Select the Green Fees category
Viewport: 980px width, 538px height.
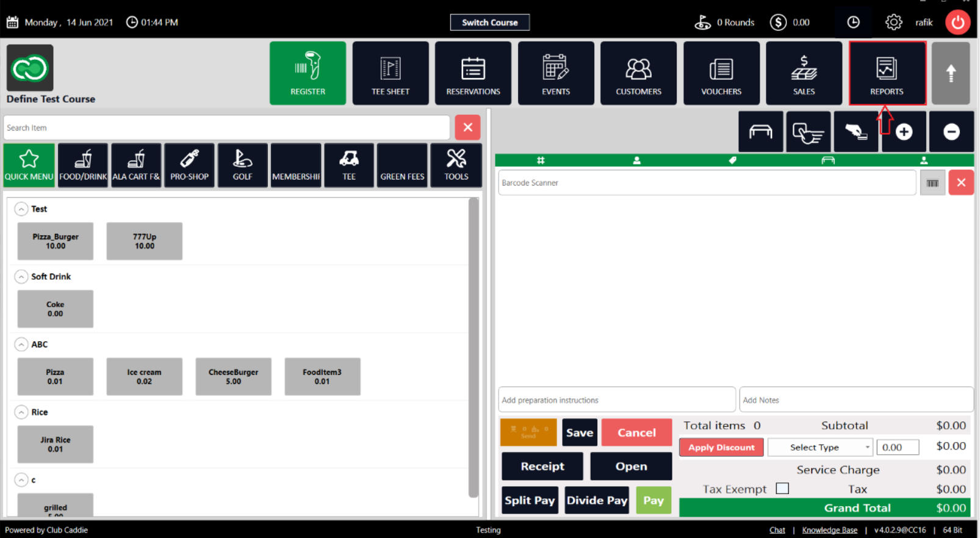[402, 165]
